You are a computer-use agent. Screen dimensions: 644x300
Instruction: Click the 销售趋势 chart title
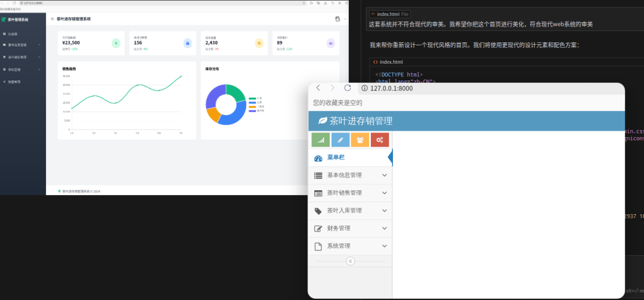pyautogui.click(x=69, y=69)
